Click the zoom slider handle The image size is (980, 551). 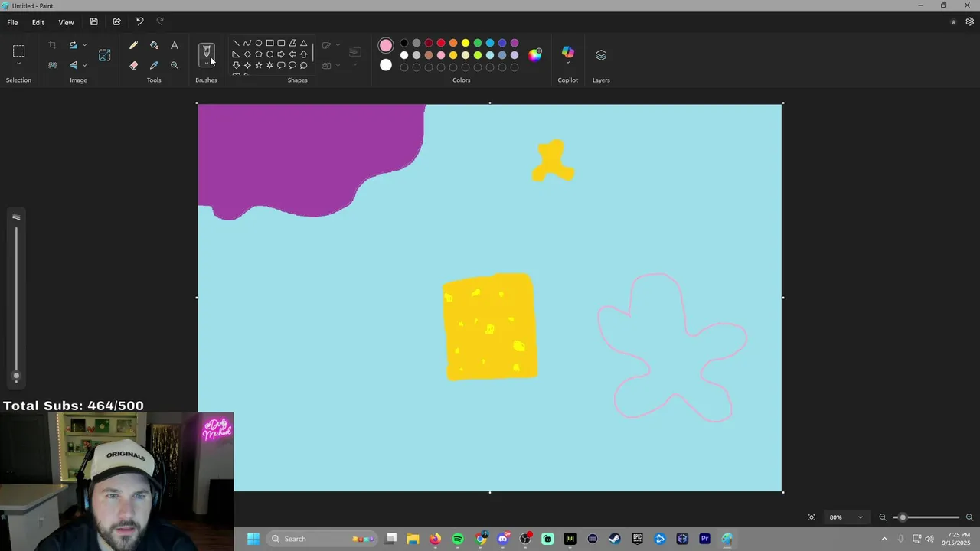[903, 517]
